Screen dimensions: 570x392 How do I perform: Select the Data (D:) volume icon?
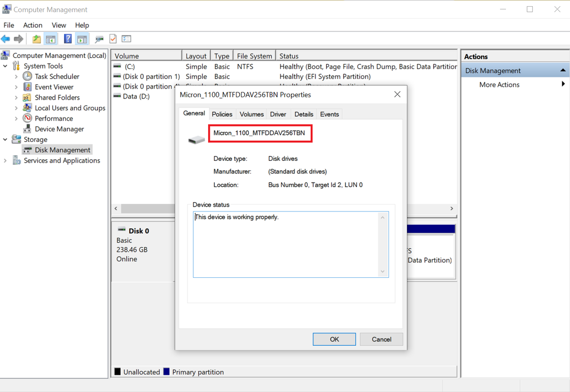click(x=117, y=96)
